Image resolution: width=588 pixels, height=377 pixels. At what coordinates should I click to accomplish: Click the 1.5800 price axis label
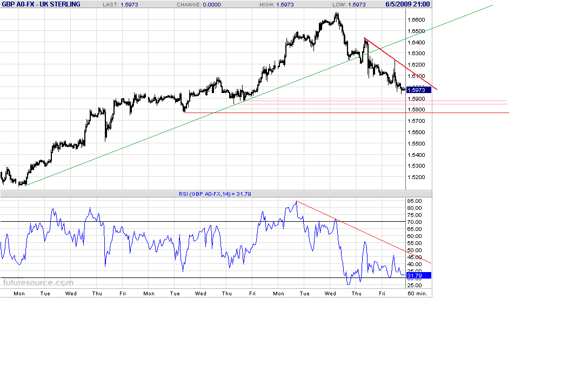416,110
